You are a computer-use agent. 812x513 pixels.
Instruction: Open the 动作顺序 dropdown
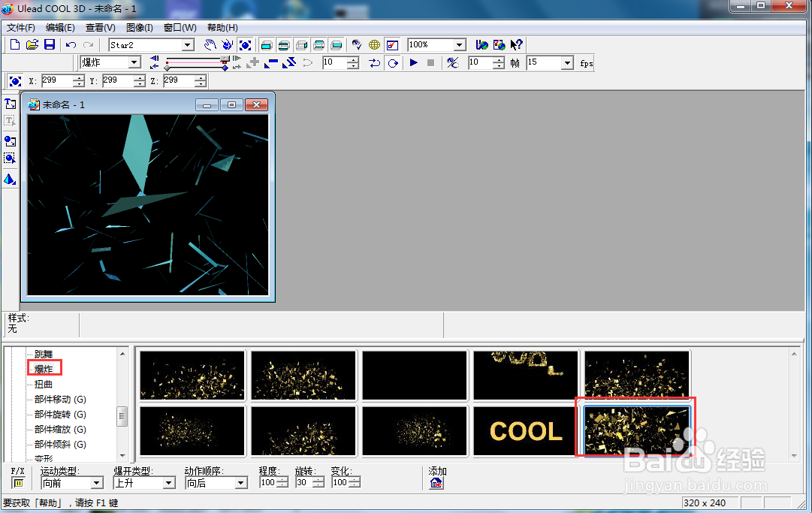pyautogui.click(x=241, y=483)
